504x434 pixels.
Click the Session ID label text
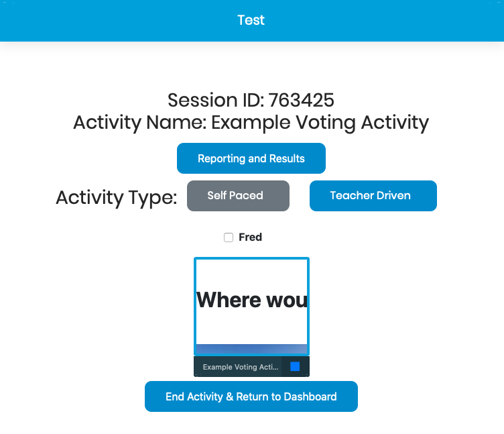[x=216, y=100]
